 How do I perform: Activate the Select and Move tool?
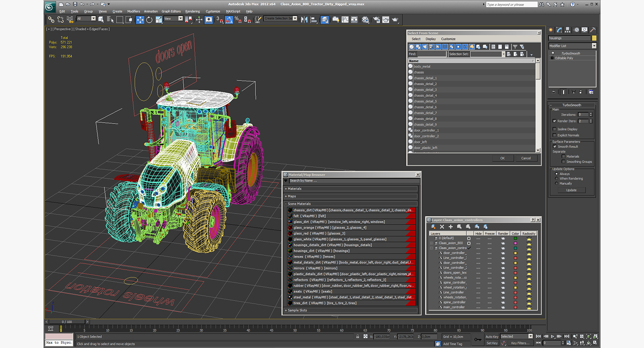click(140, 20)
